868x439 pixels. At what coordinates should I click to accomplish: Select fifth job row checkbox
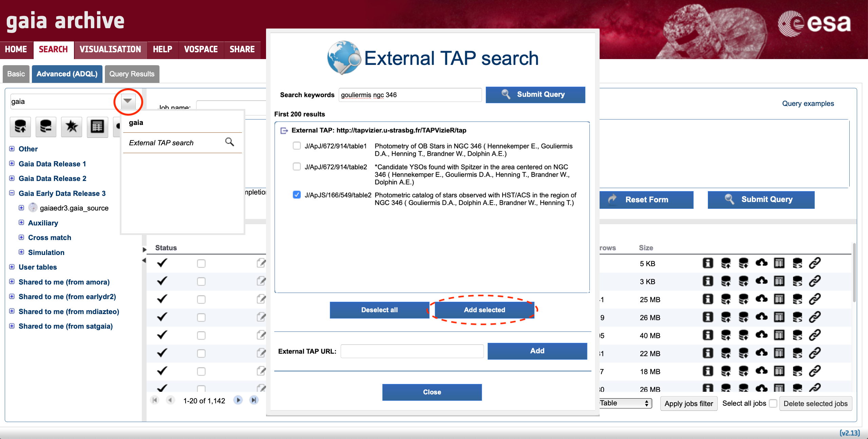(201, 335)
